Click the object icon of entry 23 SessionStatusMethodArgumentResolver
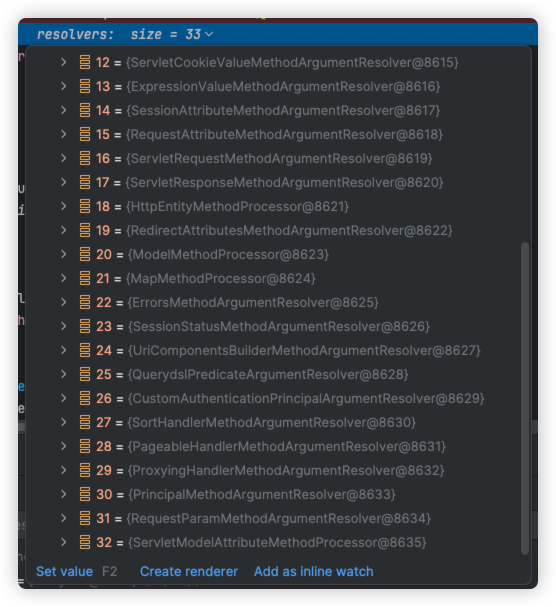Viewport: 556px width, 607px height. [x=85, y=326]
